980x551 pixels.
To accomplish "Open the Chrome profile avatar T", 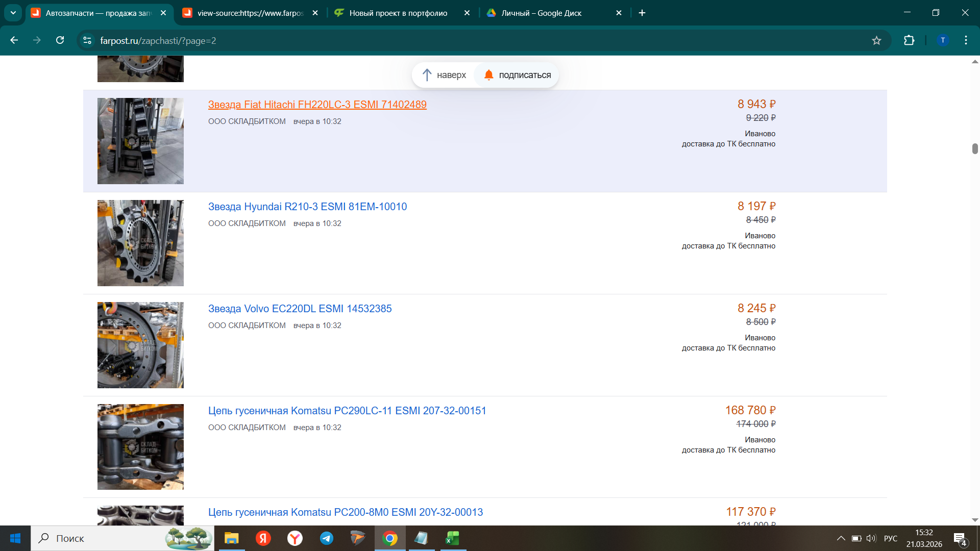I will pos(943,40).
